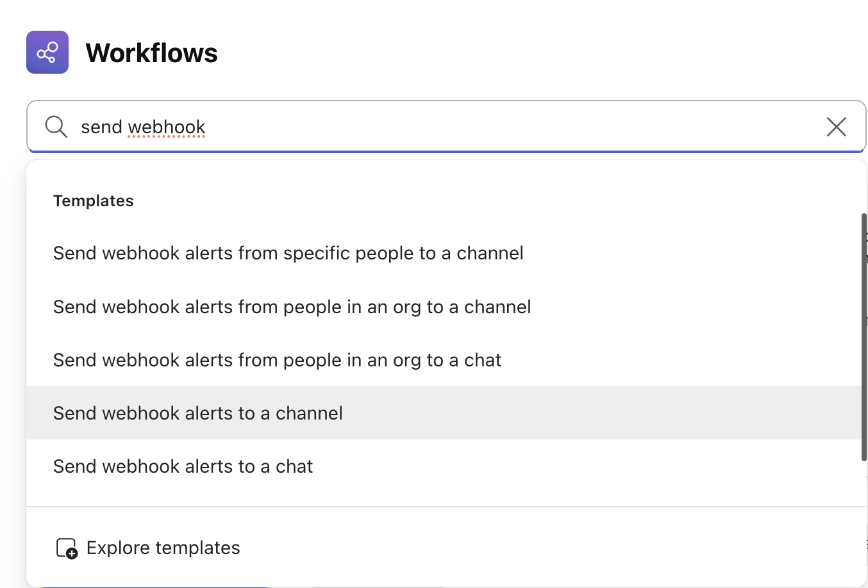868x588 pixels.
Task: Open the Explore templates link
Action: 163,548
